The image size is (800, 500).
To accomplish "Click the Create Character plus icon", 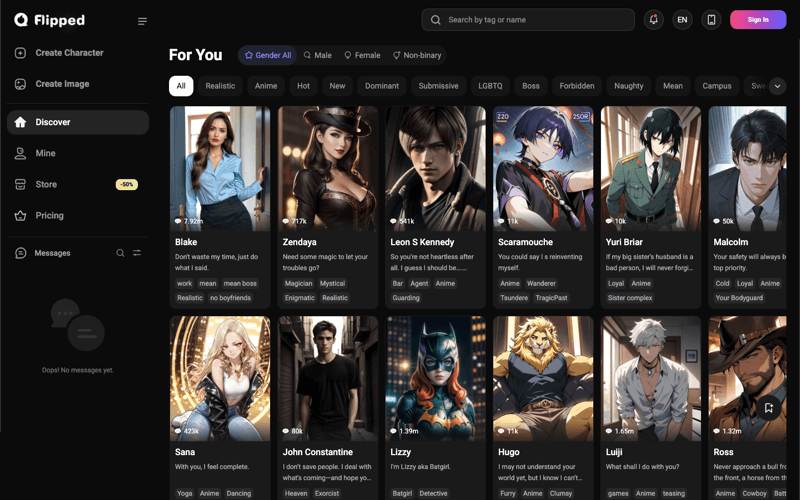I will [x=20, y=53].
